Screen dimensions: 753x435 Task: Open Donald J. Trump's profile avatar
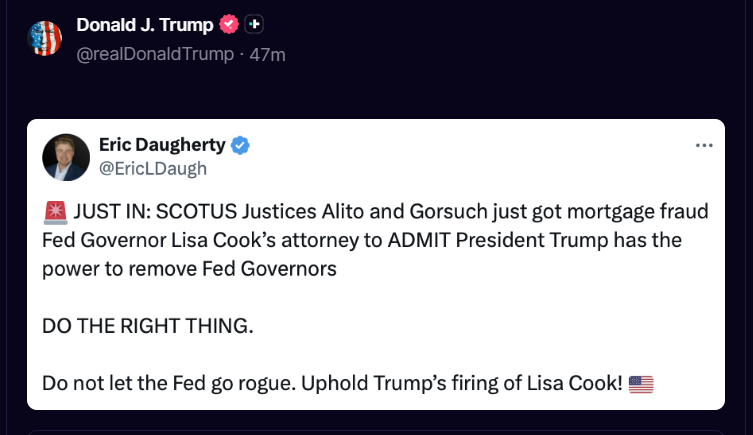point(45,37)
